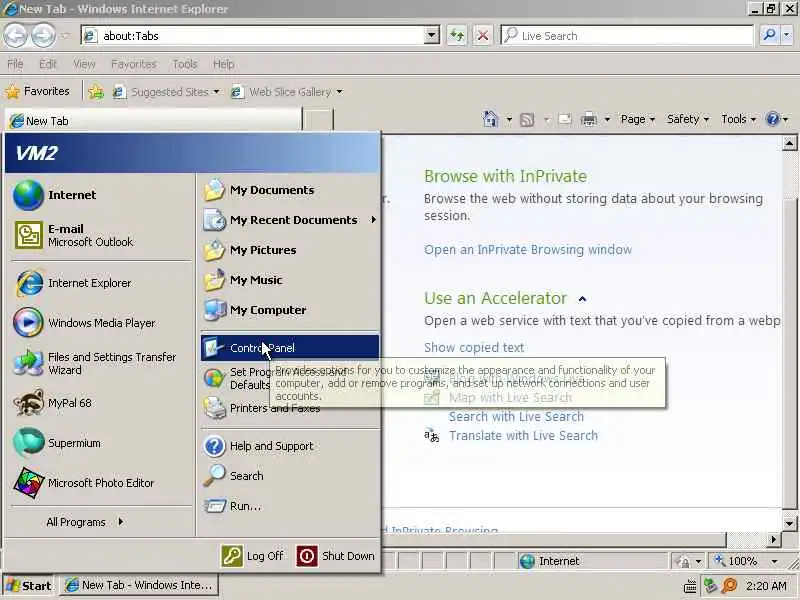
Task: Click the address bar field
Action: tap(260, 36)
